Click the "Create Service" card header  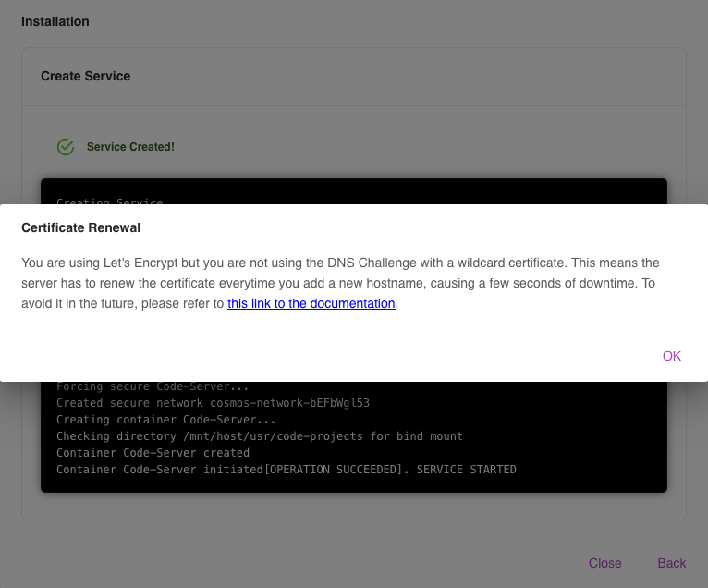pos(85,76)
